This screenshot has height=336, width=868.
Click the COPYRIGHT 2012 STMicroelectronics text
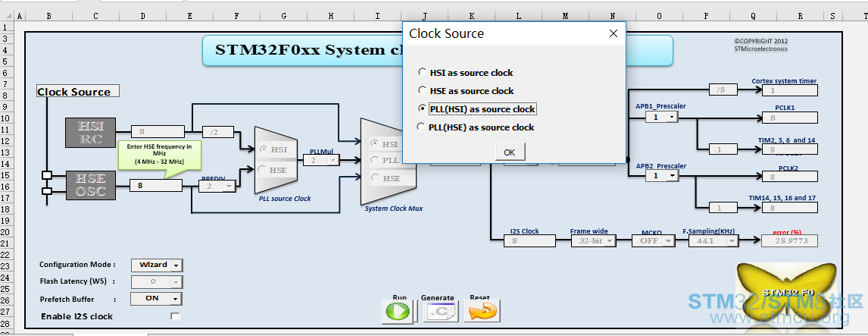pos(760,44)
